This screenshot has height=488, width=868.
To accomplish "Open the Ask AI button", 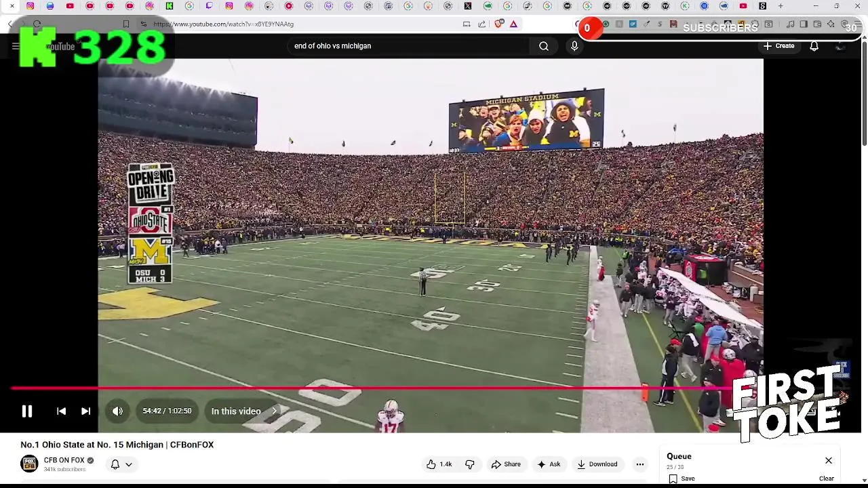I will [x=549, y=464].
